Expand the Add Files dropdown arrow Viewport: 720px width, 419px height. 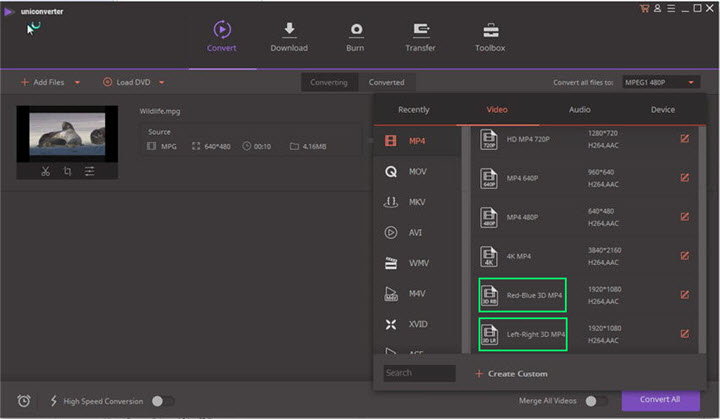point(77,82)
